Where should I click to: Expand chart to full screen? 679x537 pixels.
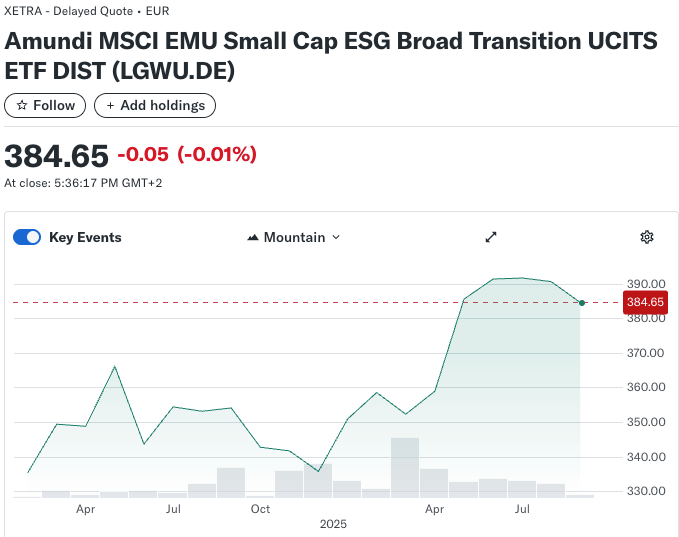tap(491, 237)
